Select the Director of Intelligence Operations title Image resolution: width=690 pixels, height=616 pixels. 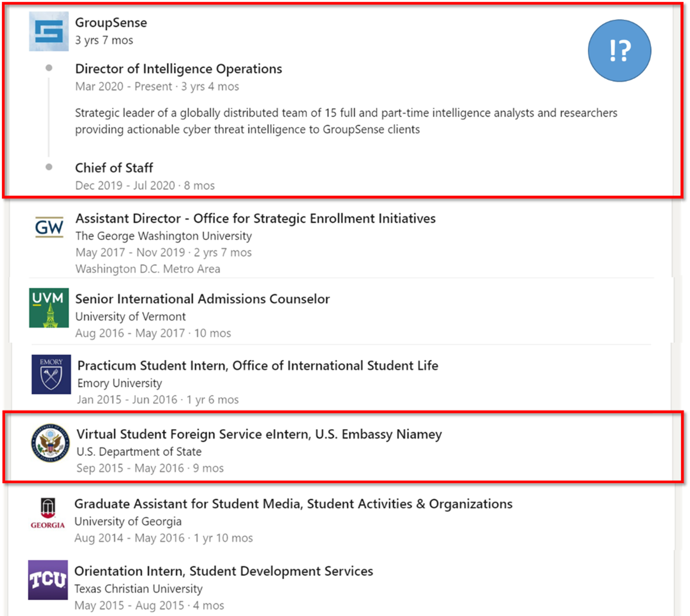click(x=178, y=69)
